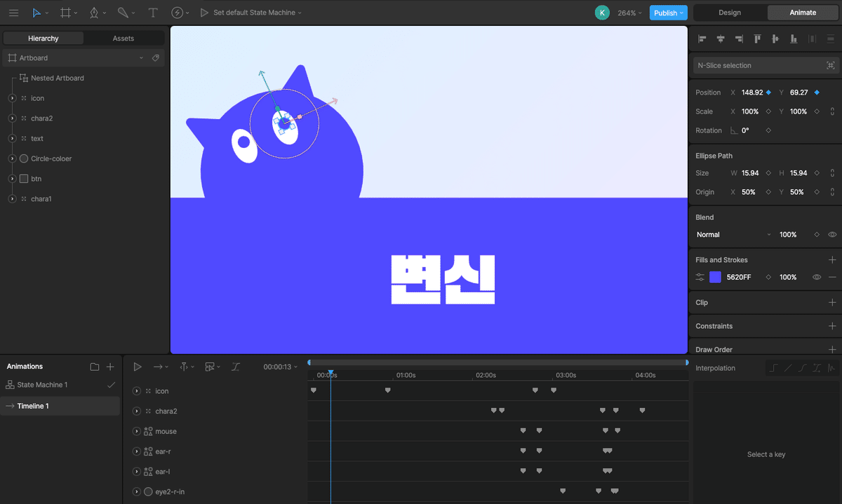Select Nested Artboard in hierarchy

click(57, 78)
